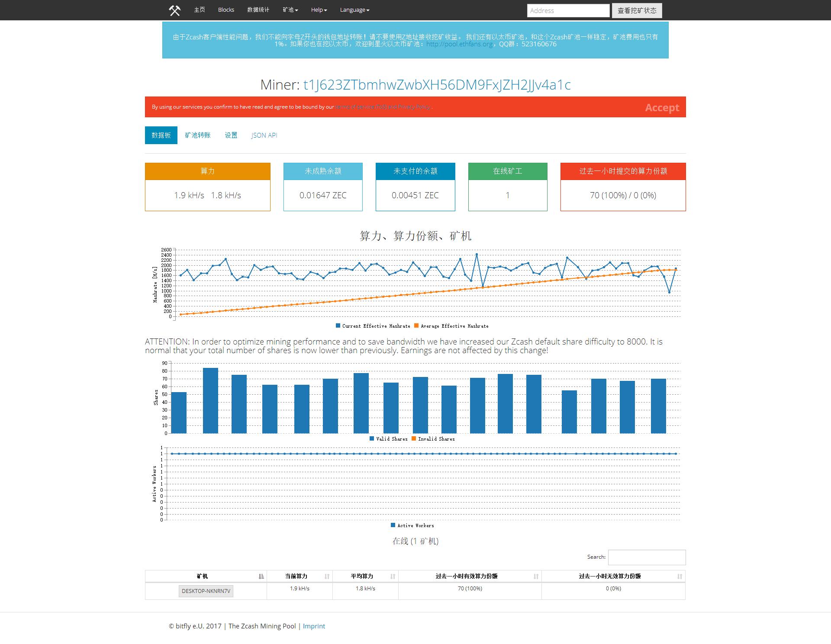831x644 pixels.
Task: Expand the 矿池 dropdown menu
Action: pyautogui.click(x=290, y=10)
